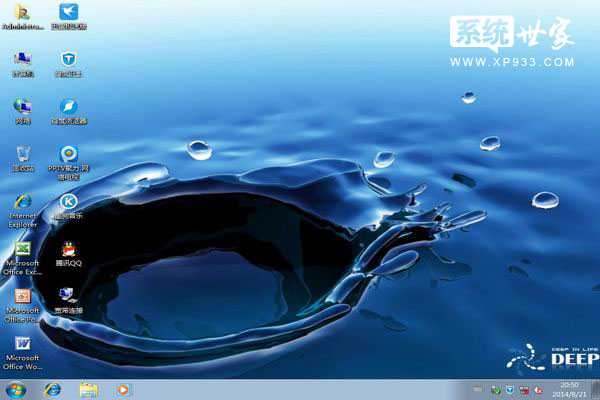The width and height of the screenshot is (600, 400).
Task: Open the broadband connection shortcut
Action: [x=68, y=296]
